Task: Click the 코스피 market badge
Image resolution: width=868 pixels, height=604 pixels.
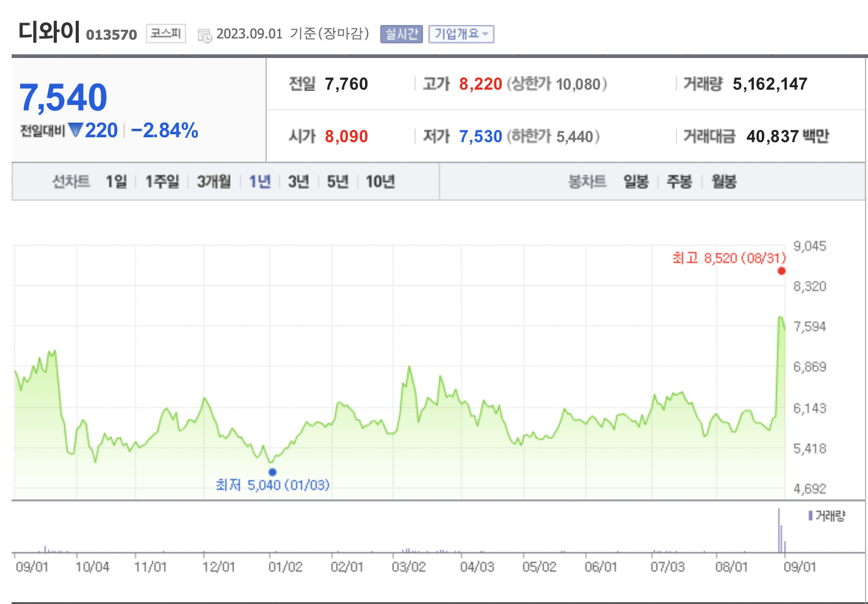Action: click(x=166, y=34)
